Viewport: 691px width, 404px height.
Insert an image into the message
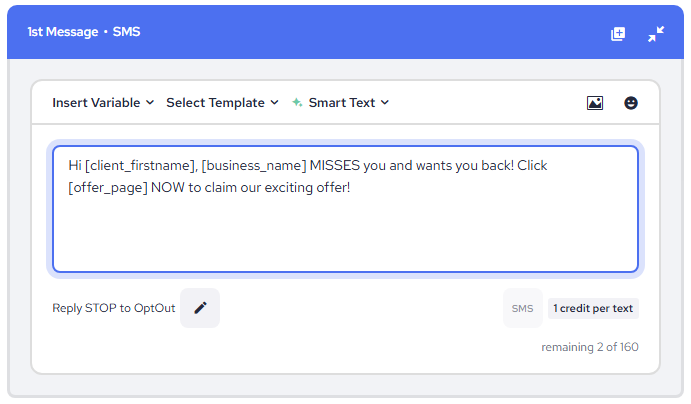pyautogui.click(x=595, y=102)
